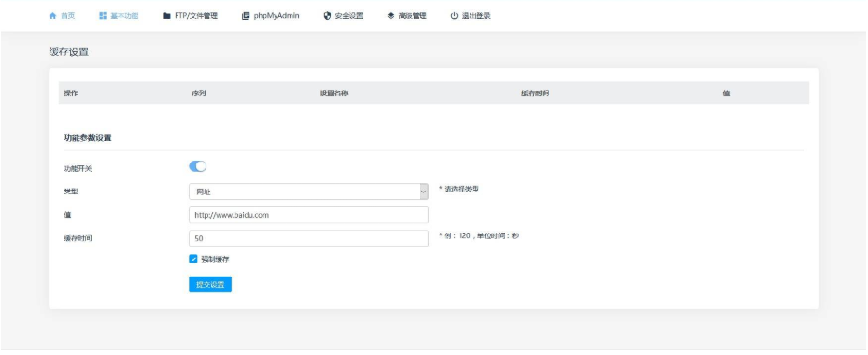The image size is (868, 355).
Task: Toggle the 功能开关 switch off
Action: click(198, 166)
